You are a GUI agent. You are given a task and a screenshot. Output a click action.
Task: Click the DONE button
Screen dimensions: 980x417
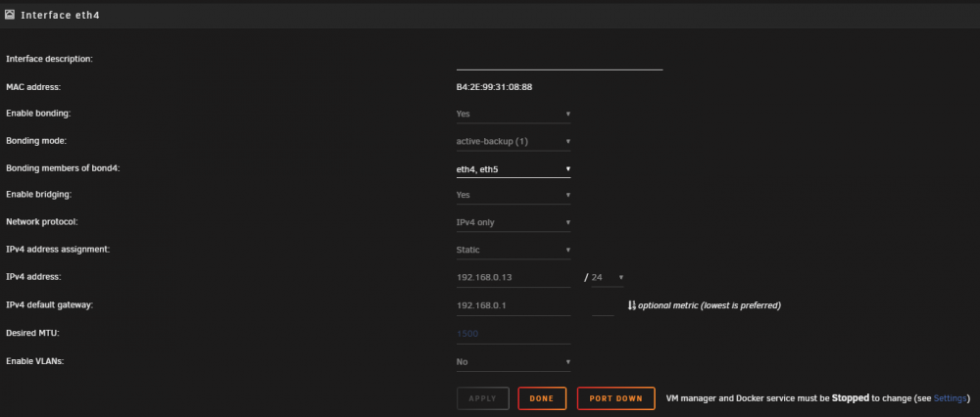click(542, 398)
